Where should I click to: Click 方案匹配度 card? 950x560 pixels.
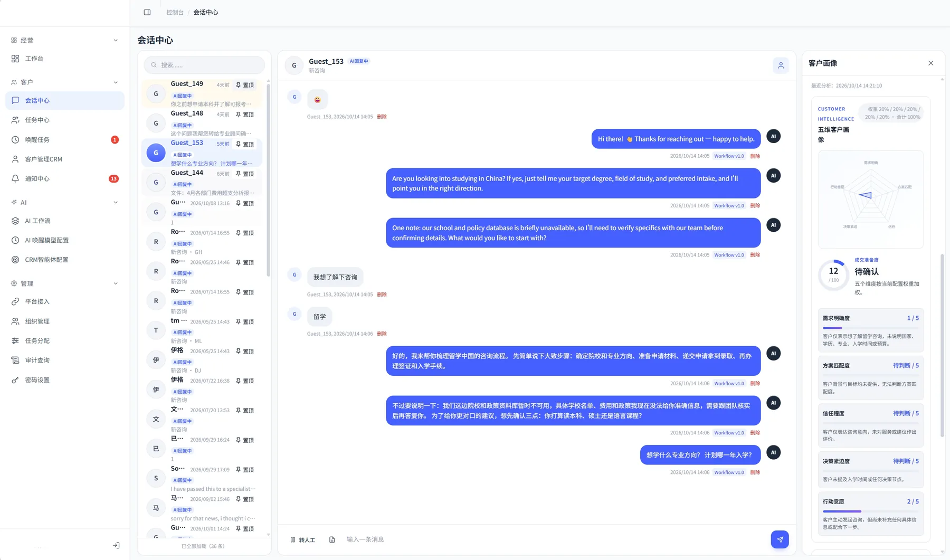[x=870, y=378]
